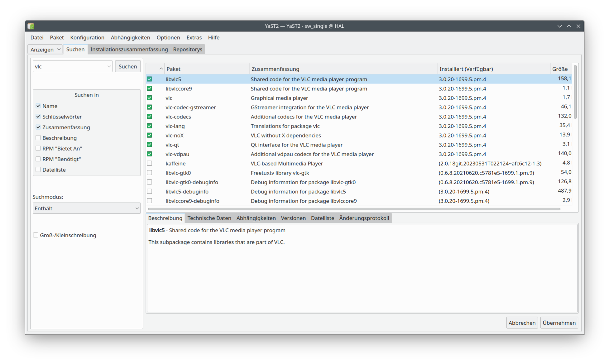Open the vlc search history dropdown arrow

[x=109, y=66]
